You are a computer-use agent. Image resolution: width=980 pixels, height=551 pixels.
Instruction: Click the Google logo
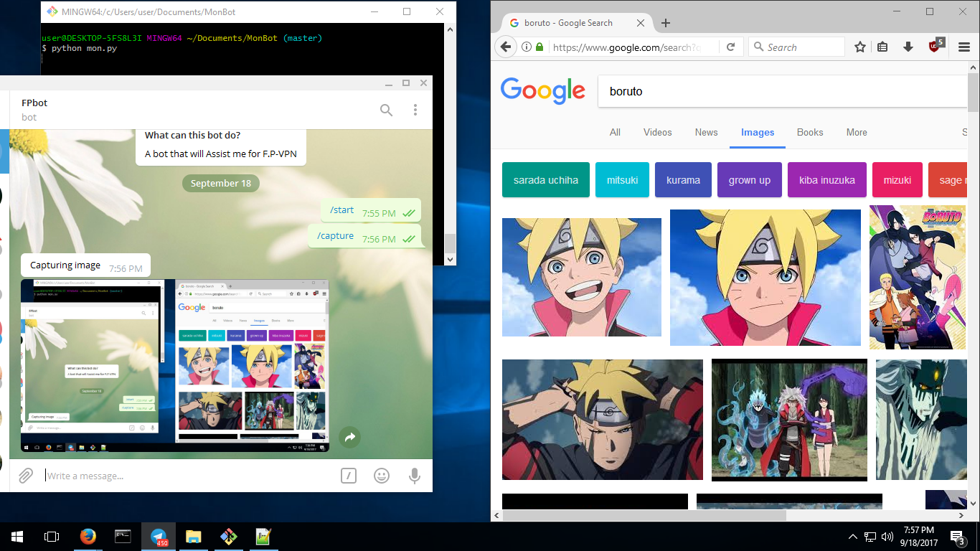tap(543, 91)
